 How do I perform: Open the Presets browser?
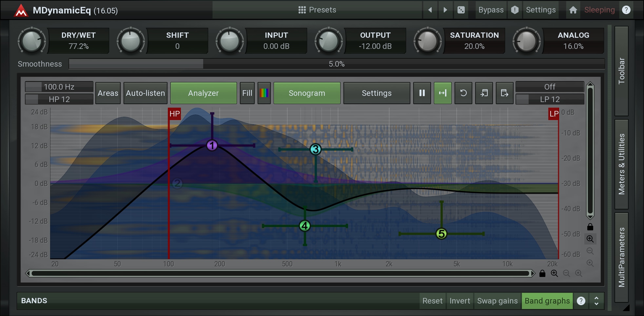(x=317, y=10)
